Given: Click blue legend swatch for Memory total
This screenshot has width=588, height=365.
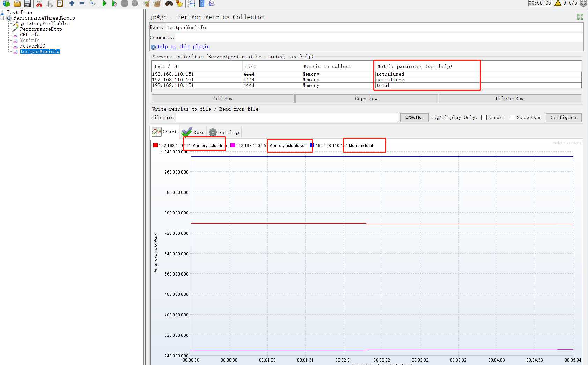Looking at the screenshot, I should [312, 145].
